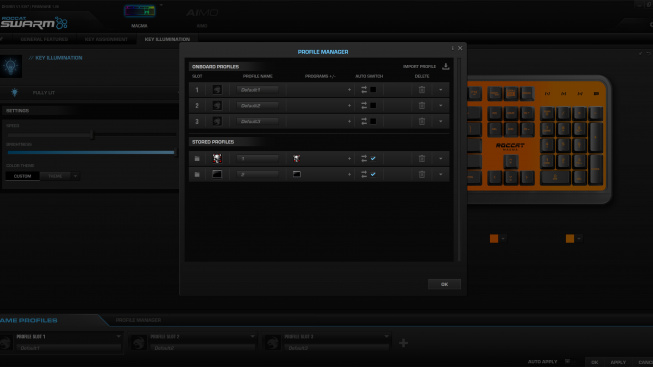
Task: Add a program to Default3 profile
Action: (349, 121)
